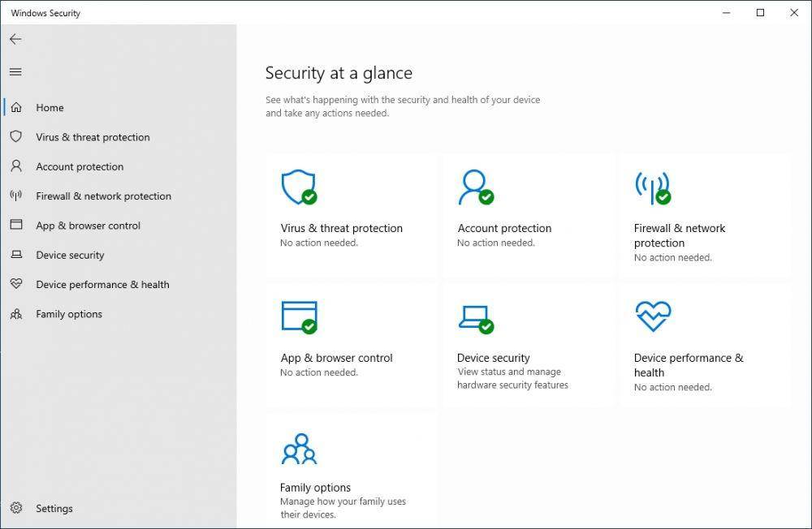Click Family options tile title
Viewport: 812px width, 529px height.
pyautogui.click(x=315, y=488)
